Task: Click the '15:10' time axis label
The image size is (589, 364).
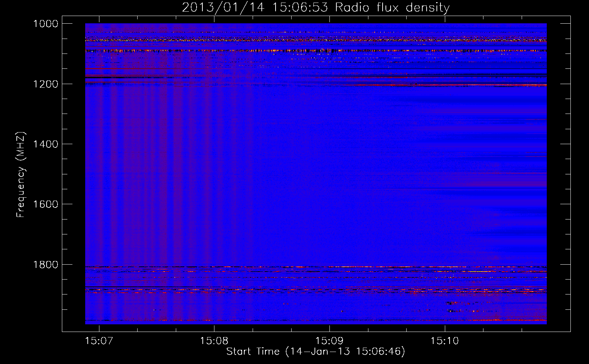Action: [x=444, y=341]
